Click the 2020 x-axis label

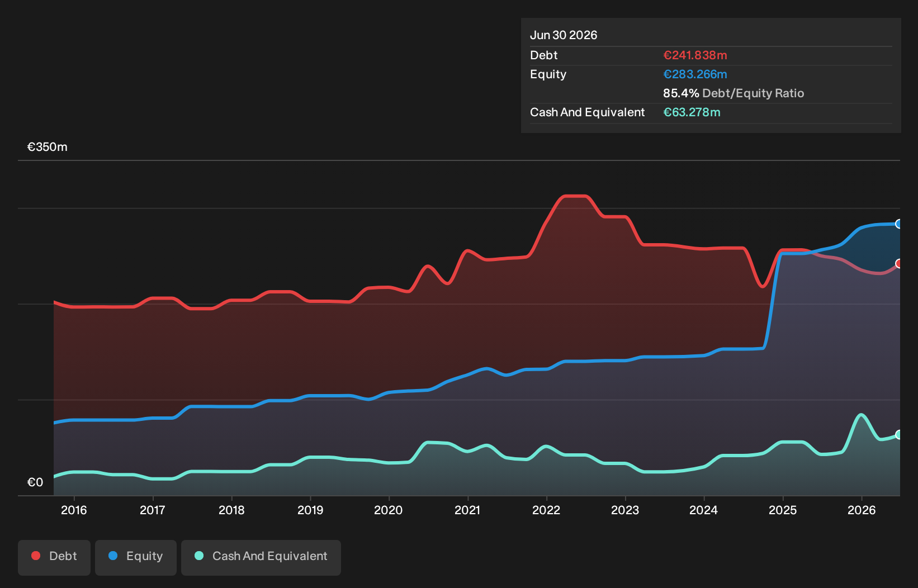(389, 510)
